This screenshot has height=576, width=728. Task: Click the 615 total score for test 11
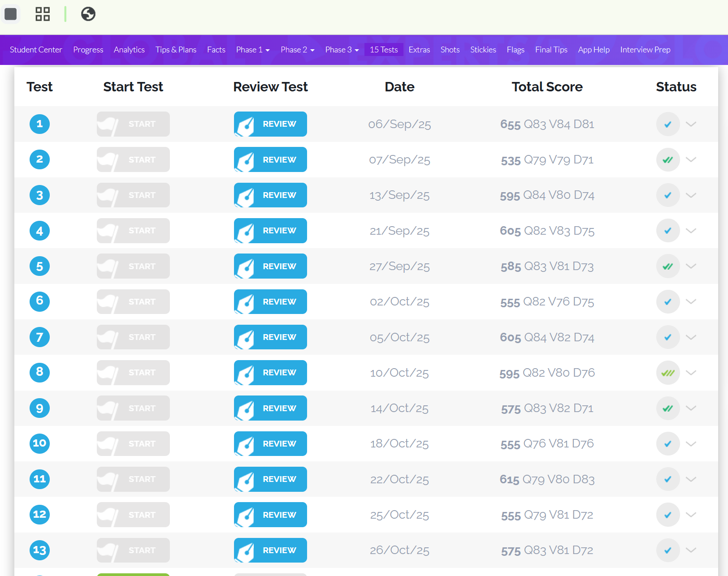pyautogui.click(x=509, y=479)
